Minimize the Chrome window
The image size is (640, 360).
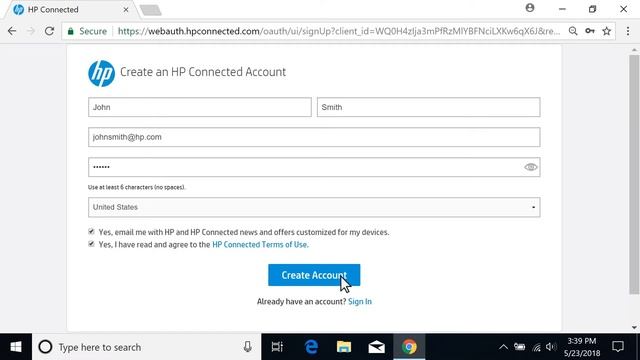pyautogui.click(x=562, y=9)
